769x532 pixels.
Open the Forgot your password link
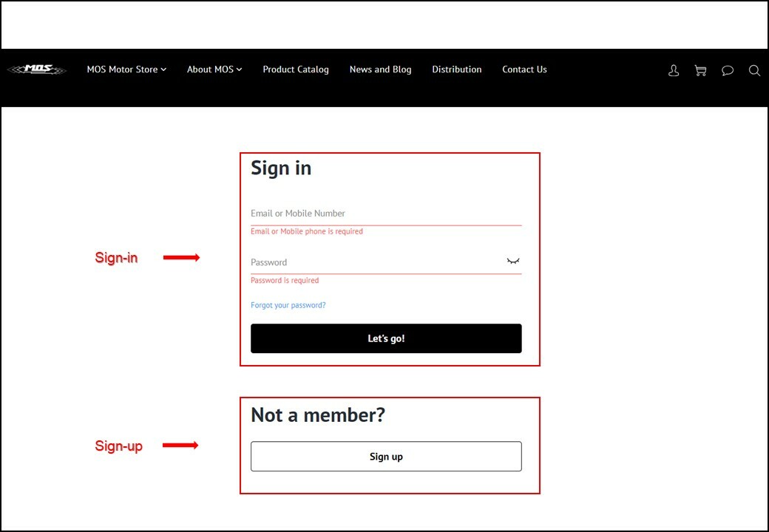[x=288, y=304]
